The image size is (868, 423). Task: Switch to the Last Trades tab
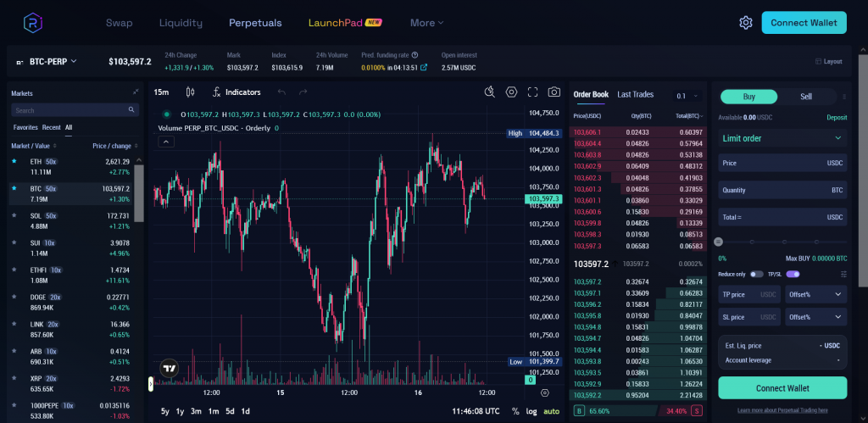635,94
